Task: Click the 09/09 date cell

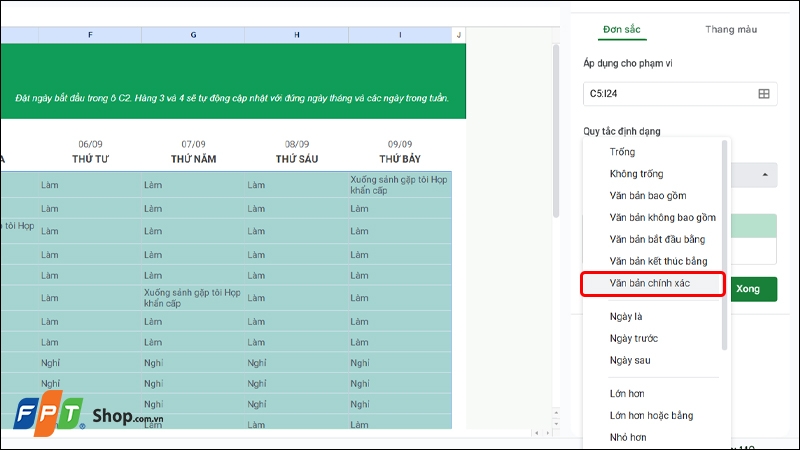Action: pyautogui.click(x=400, y=144)
